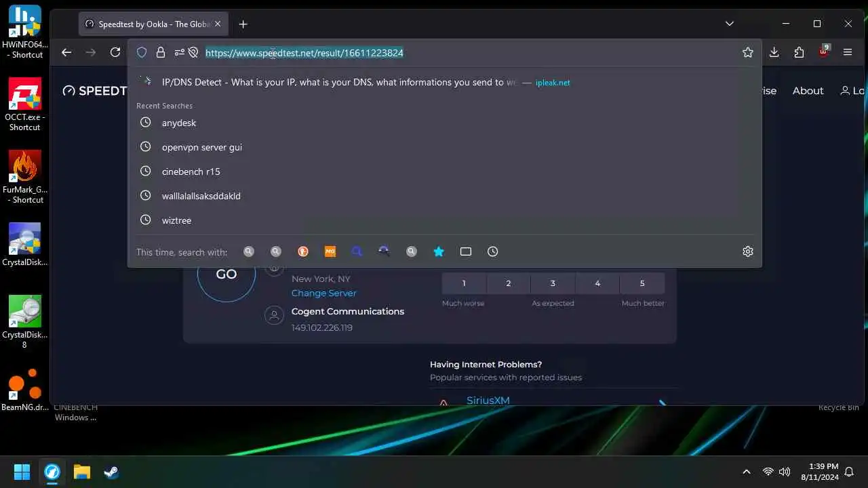Open BeamNG.drive desktop shortcut
The width and height of the screenshot is (868, 488).
coord(24,390)
